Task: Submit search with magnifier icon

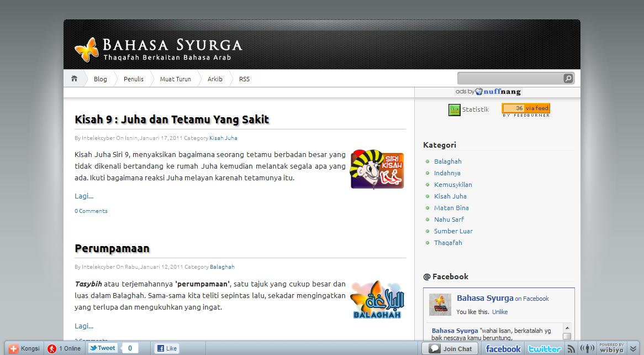Action: [x=568, y=78]
